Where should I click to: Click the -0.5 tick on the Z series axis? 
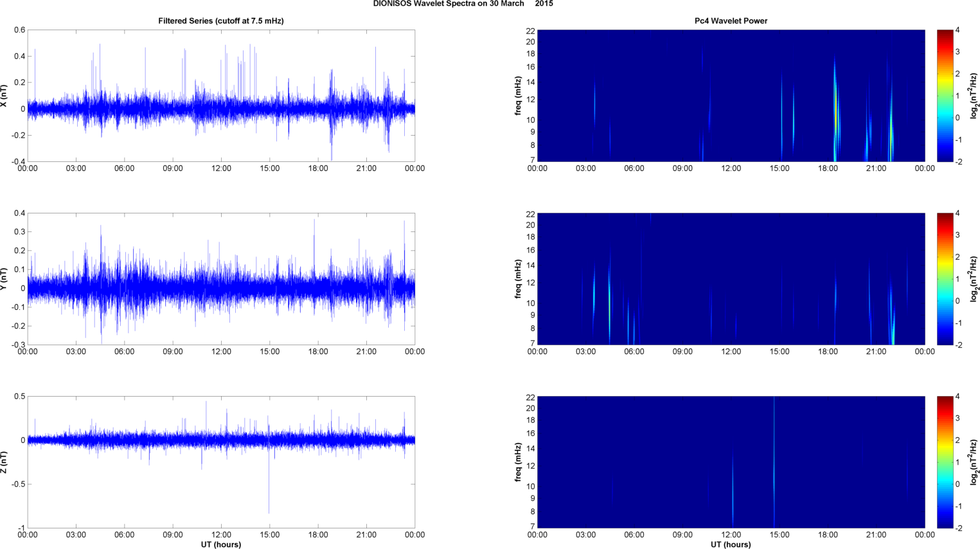[x=19, y=484]
